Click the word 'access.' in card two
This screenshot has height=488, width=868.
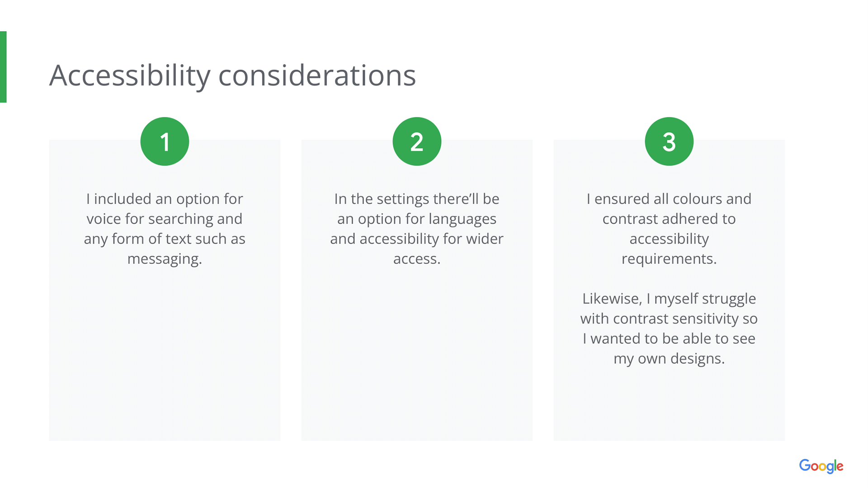(x=417, y=259)
